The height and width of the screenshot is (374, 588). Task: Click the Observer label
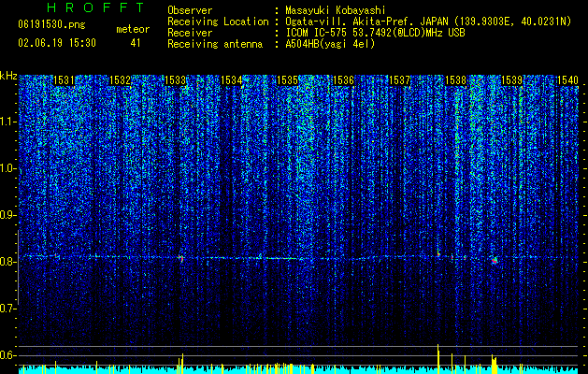tap(190, 10)
